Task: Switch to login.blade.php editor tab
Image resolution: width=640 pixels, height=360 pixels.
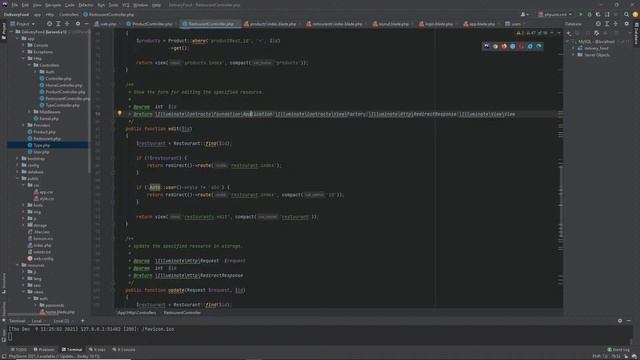Action: point(436,24)
